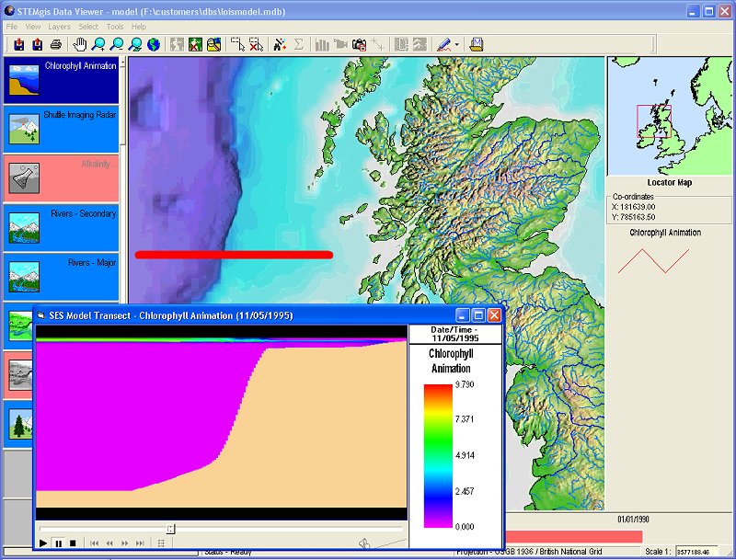This screenshot has width=736, height=560.
Task: Open the Layers menu
Action: 59,27
